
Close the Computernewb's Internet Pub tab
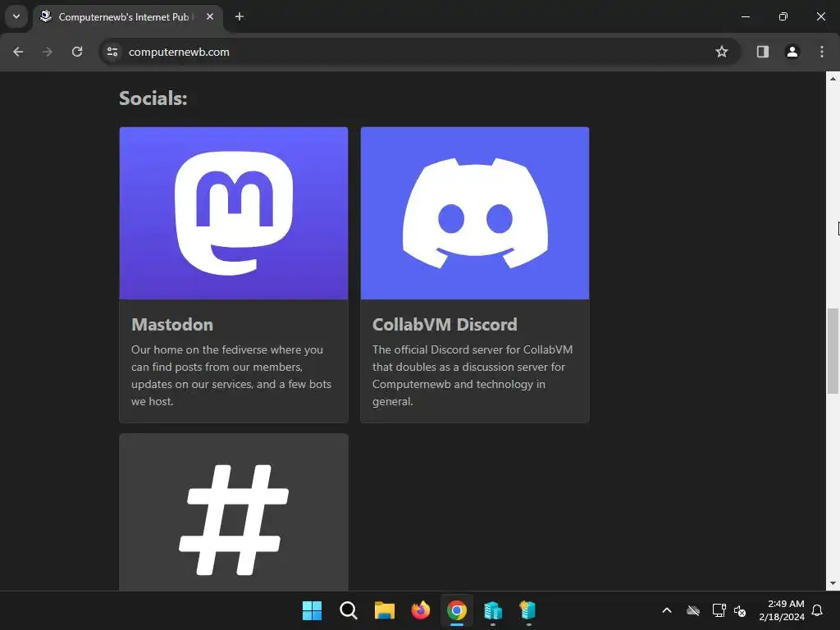[x=210, y=16]
